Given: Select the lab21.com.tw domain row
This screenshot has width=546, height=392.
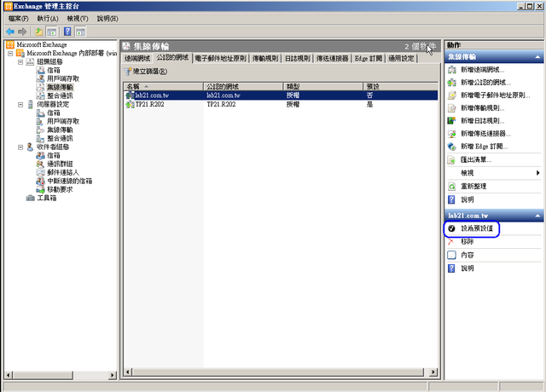Looking at the screenshot, I should 281,95.
